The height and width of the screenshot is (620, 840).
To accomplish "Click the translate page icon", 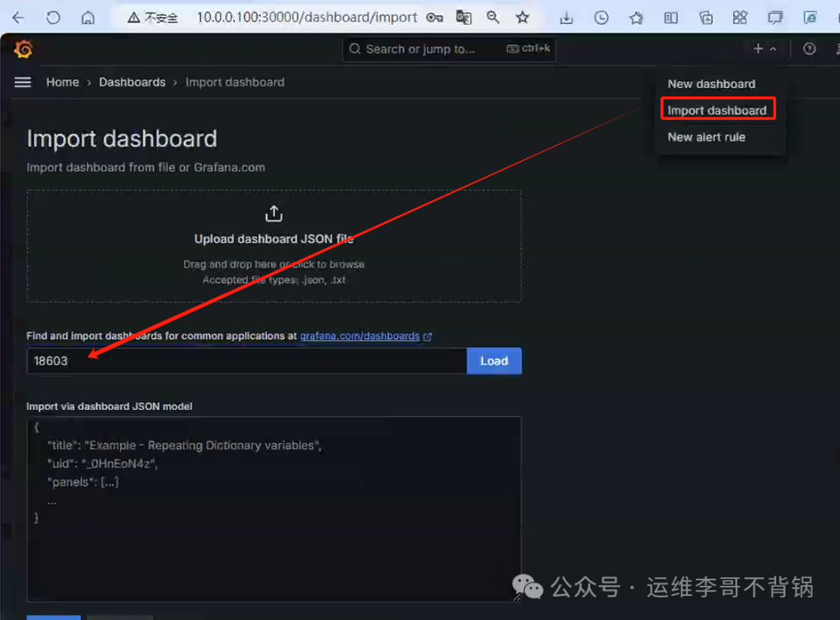I will tap(464, 18).
